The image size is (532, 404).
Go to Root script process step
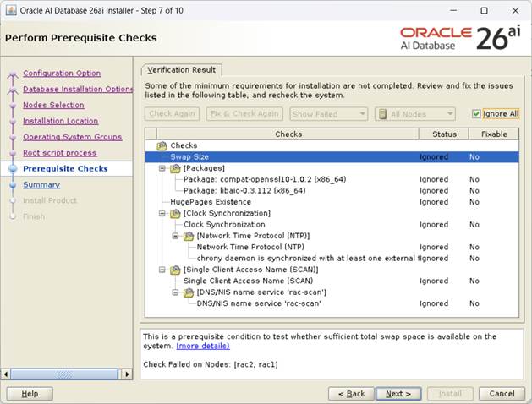click(60, 153)
